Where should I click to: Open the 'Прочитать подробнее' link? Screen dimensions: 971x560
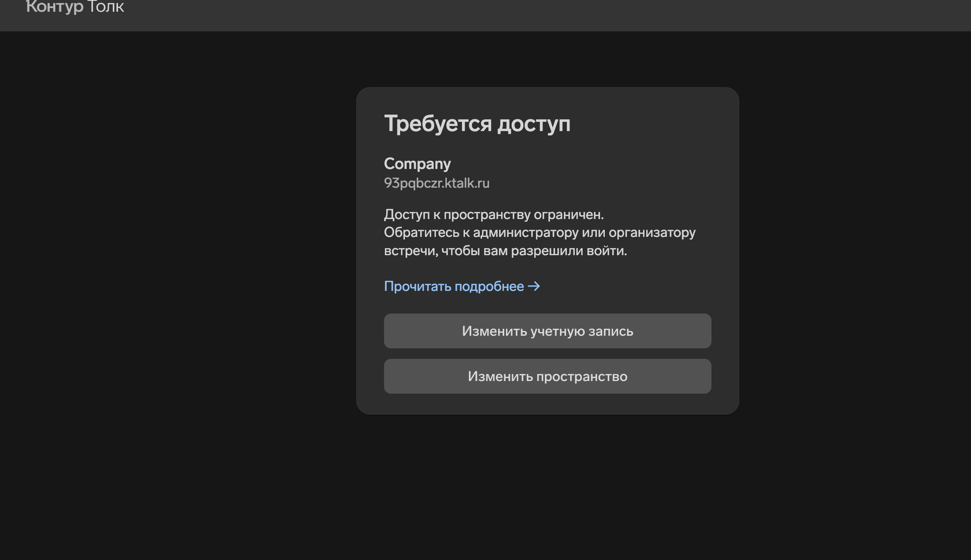462,286
